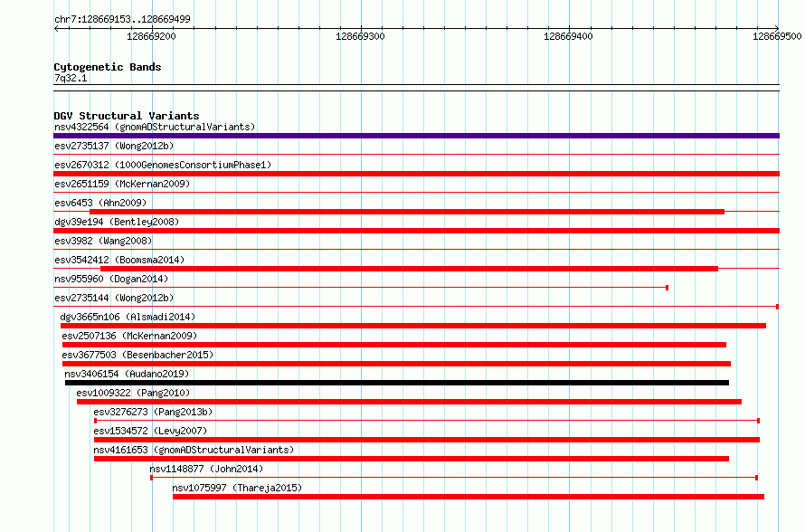The width and height of the screenshot is (805, 532).
Task: Click the DGV Structural Variants track title
Action: point(127,116)
